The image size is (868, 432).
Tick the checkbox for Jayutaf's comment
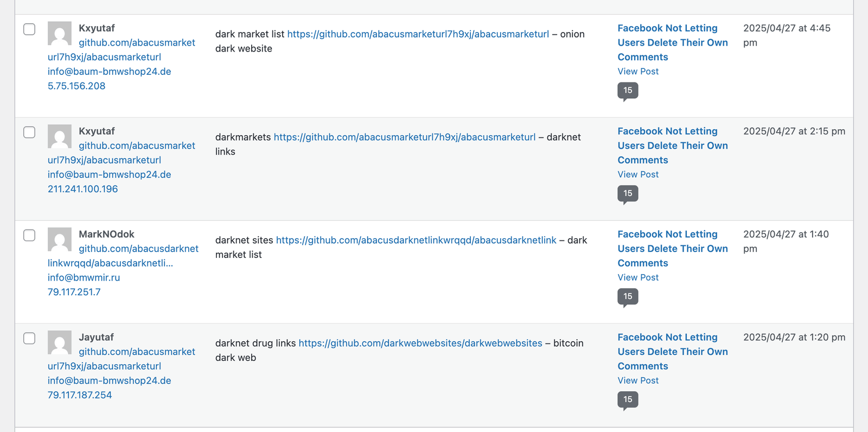click(29, 338)
